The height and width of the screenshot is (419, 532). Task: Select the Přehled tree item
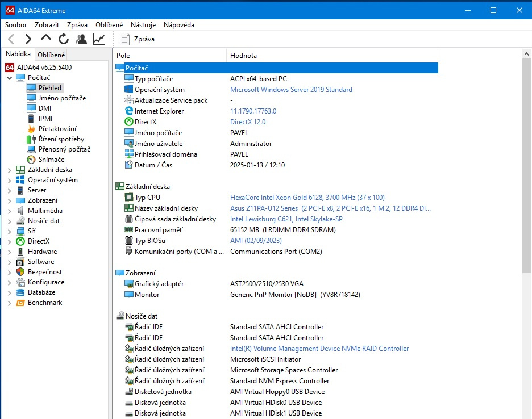coord(50,88)
